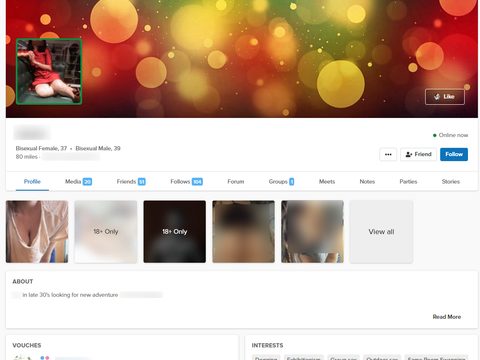Open the dark 18+ Only thumbnail
This screenshot has height=360, width=480.
(175, 232)
